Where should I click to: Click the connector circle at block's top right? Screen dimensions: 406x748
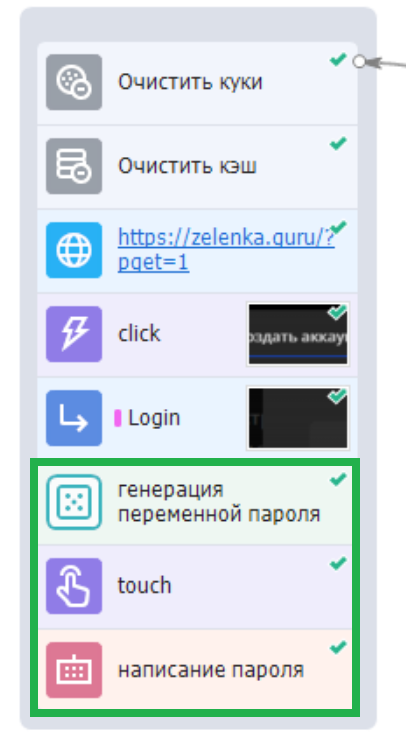coord(359,62)
